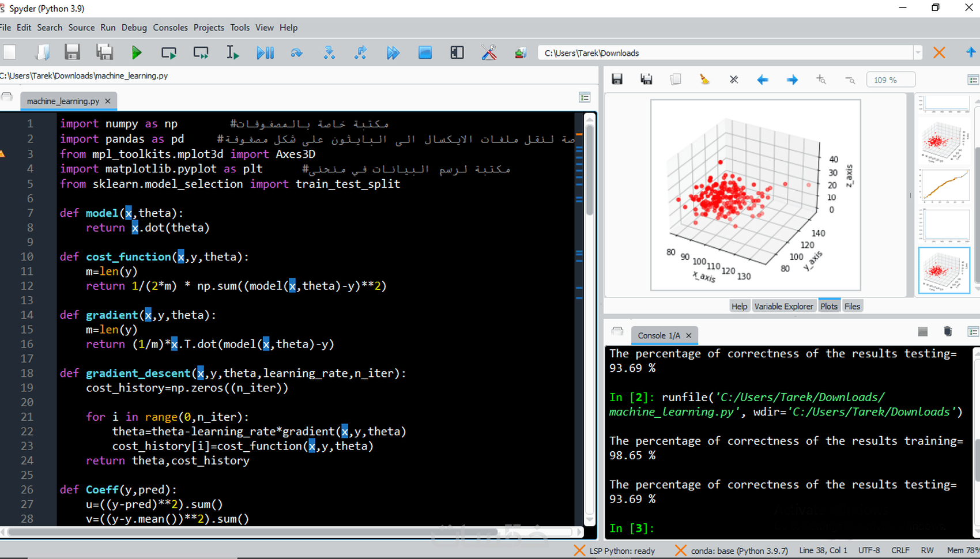This screenshot has width=980, height=559.
Task: Maximize current pane using toolbar icon
Action: point(457,52)
